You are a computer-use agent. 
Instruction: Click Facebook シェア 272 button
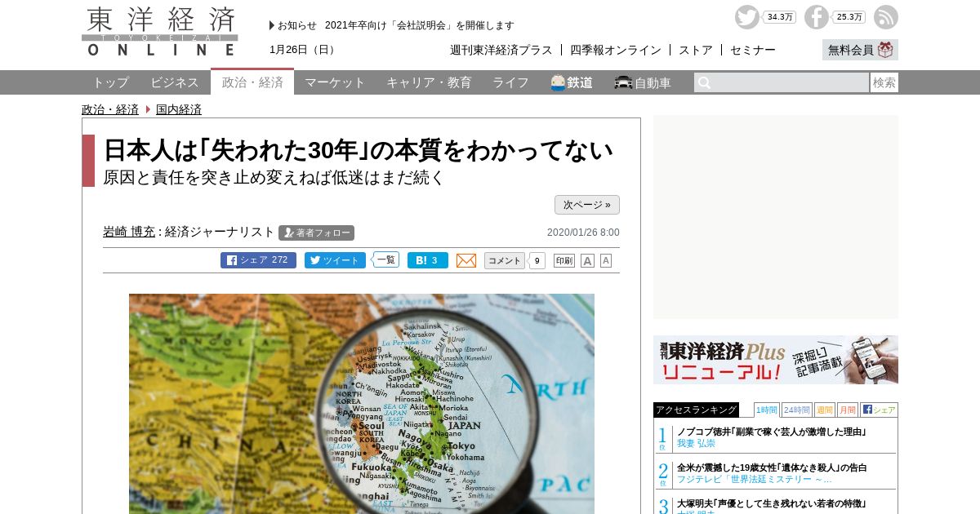click(258, 260)
